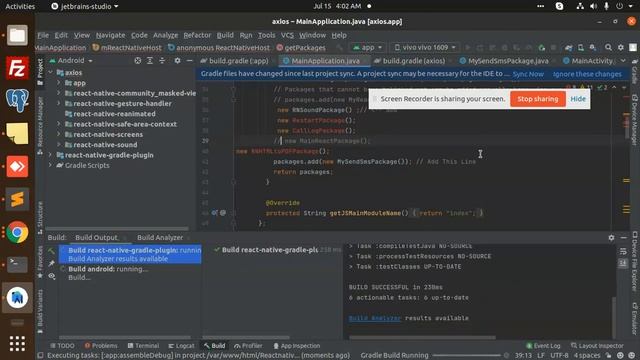Click the Stop red square icon
The width and height of the screenshot is (640, 360).
(553, 48)
